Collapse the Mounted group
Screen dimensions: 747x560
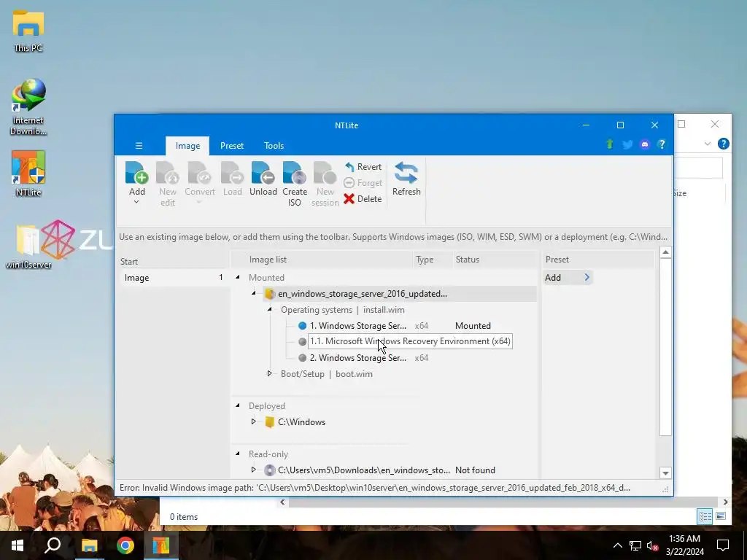click(x=237, y=277)
